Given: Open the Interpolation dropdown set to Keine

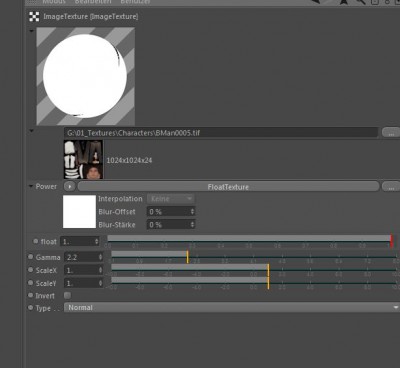Looking at the screenshot, I should (x=171, y=199).
